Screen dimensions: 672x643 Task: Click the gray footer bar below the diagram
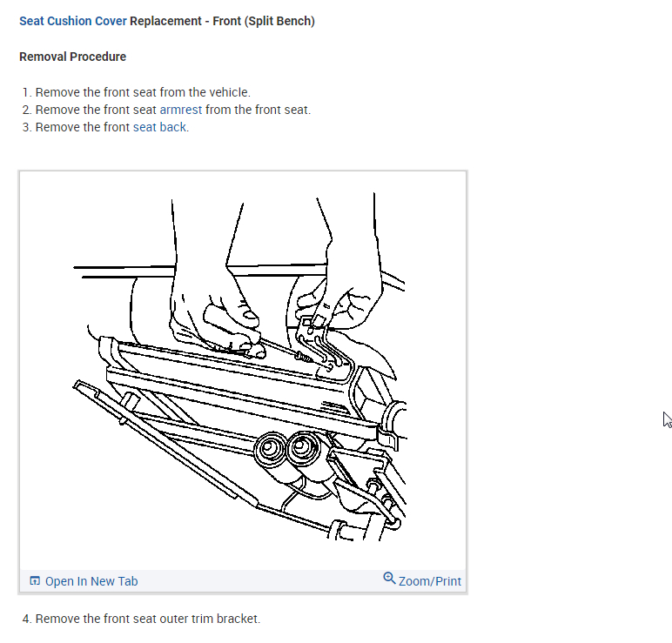[243, 581]
